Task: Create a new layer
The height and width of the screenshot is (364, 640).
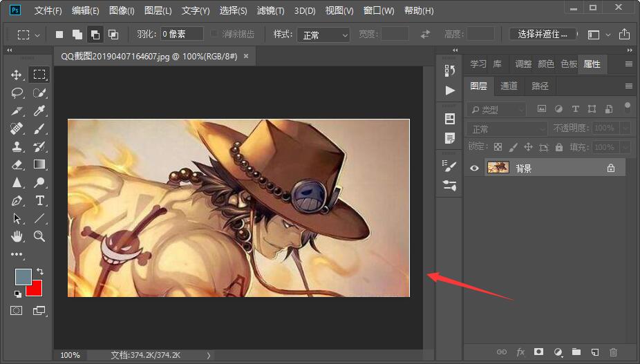Action: (594, 352)
